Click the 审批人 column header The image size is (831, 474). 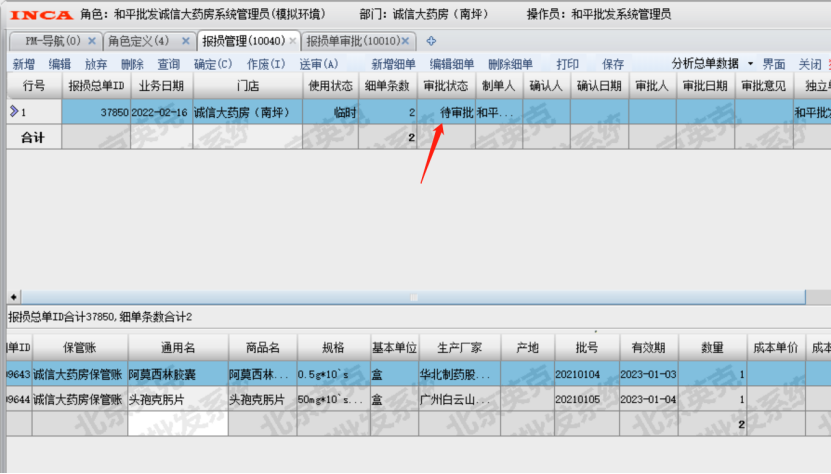(652, 86)
